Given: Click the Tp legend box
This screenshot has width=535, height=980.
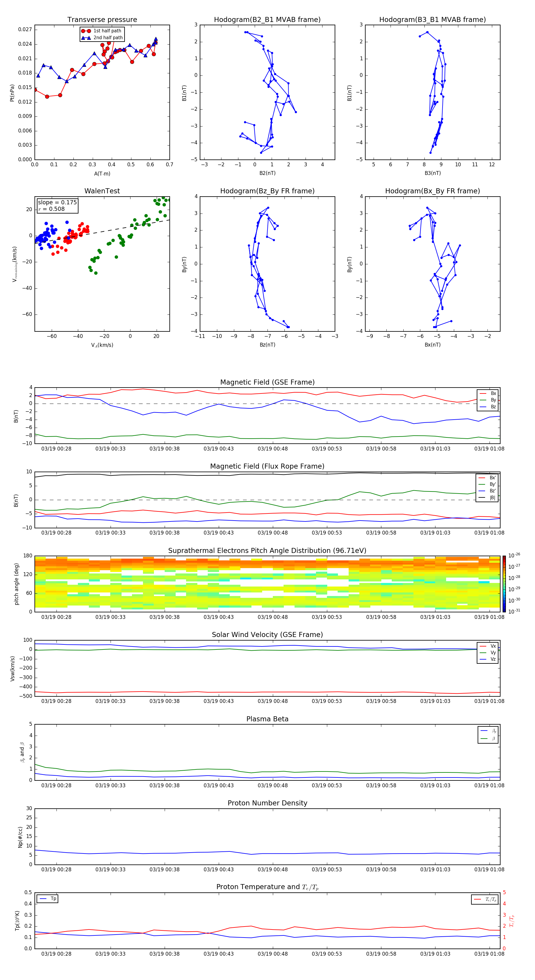Looking at the screenshot, I should click(48, 899).
